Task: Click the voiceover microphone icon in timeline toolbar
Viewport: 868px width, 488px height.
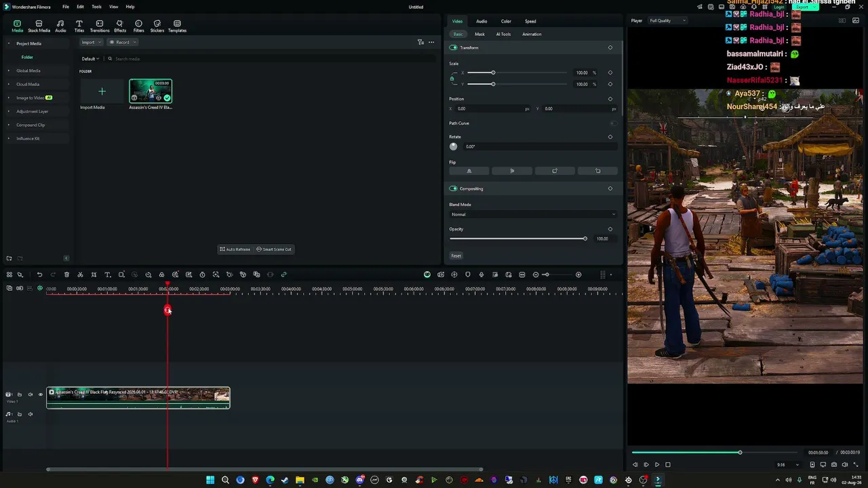Action: pyautogui.click(x=481, y=274)
